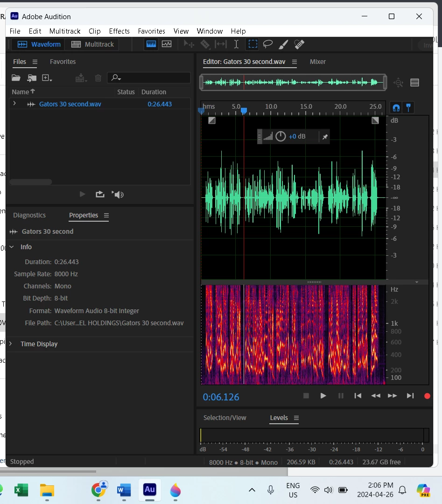442x504 pixels.
Task: Start playback with the Play button
Action: 323,396
